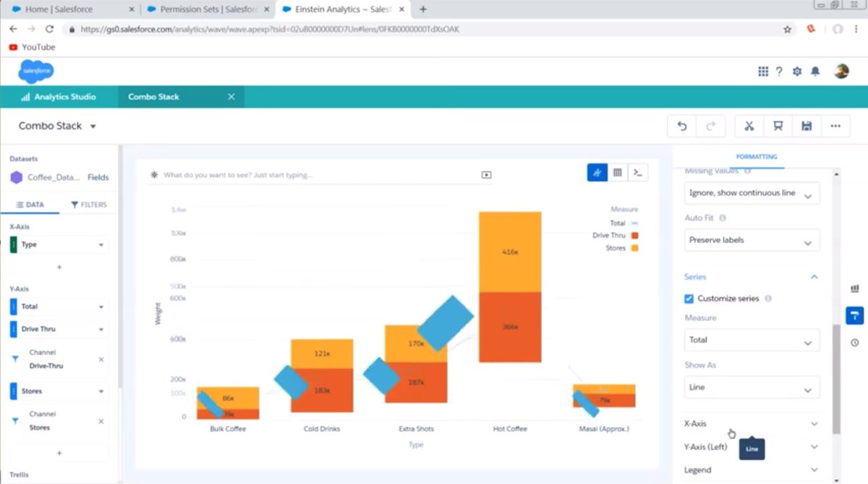
Task: Open the Measure dropdown showing Total
Action: coord(752,340)
